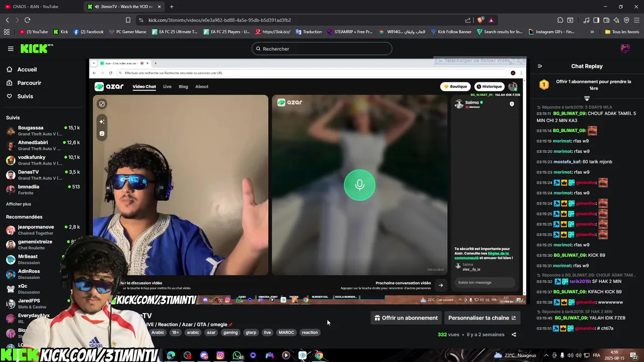Viewport: 644px width, 362px height.
Task: Open AdinRoss recommended channel
Action: point(33,274)
